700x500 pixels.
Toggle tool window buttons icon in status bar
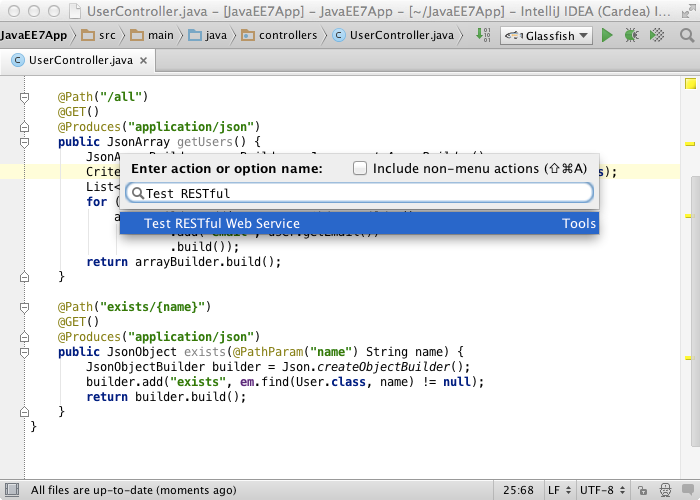(x=12, y=490)
